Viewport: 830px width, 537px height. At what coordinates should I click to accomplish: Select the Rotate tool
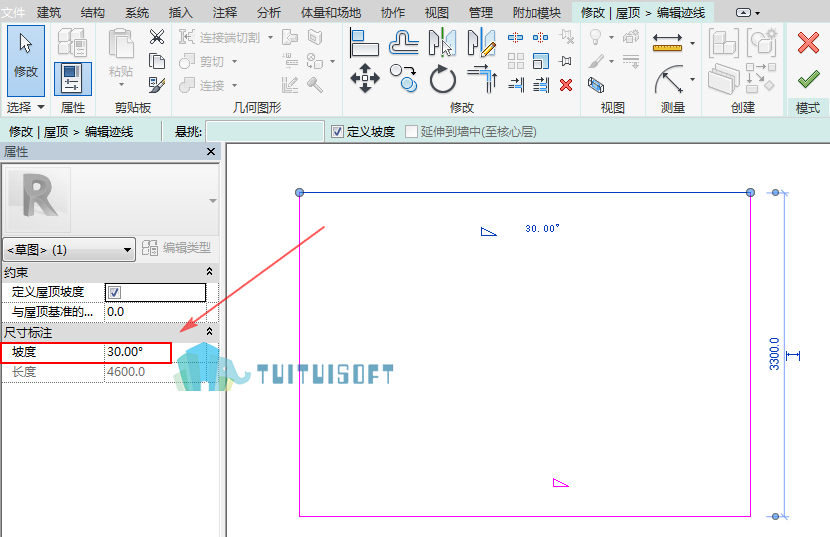(x=443, y=79)
